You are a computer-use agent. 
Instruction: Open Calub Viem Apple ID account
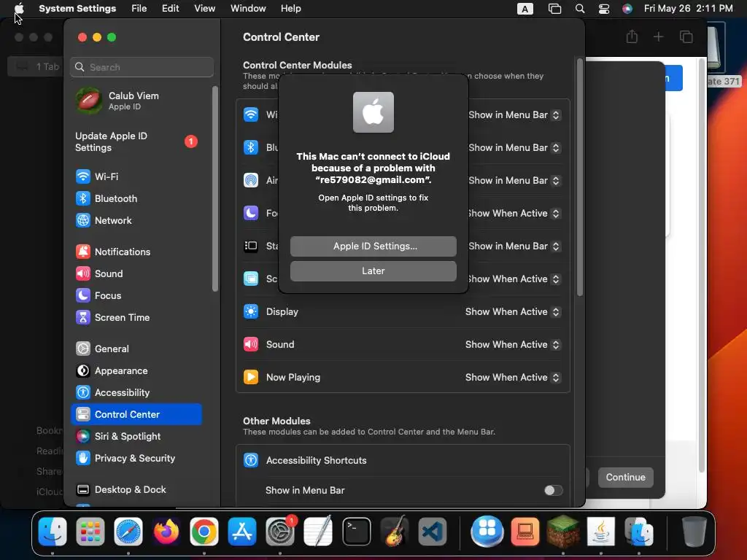pyautogui.click(x=138, y=101)
